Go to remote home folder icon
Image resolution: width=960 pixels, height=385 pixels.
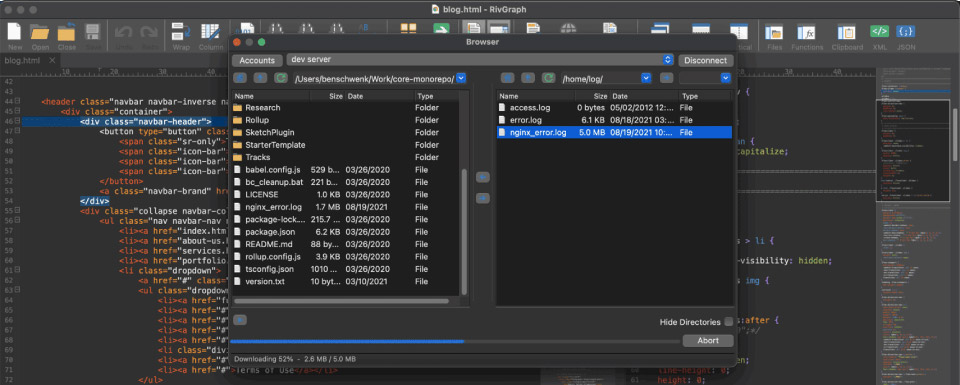pos(507,78)
